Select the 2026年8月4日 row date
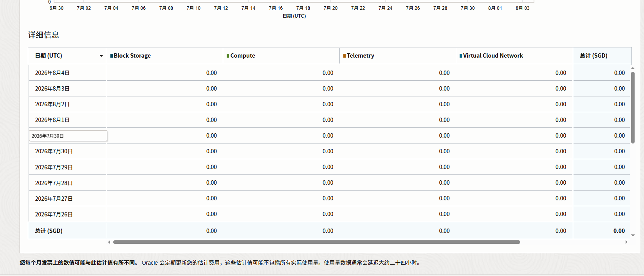Viewport: 644px width, 276px height. tap(52, 73)
